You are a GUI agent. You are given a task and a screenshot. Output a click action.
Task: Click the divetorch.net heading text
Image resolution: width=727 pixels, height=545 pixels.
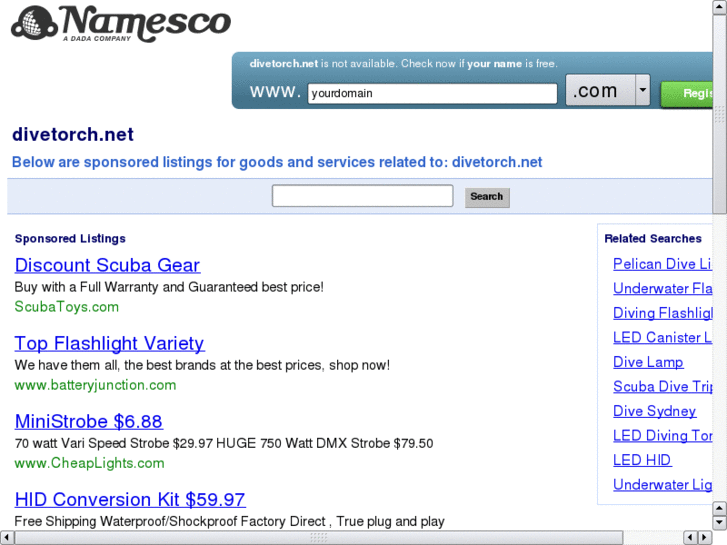(x=73, y=135)
